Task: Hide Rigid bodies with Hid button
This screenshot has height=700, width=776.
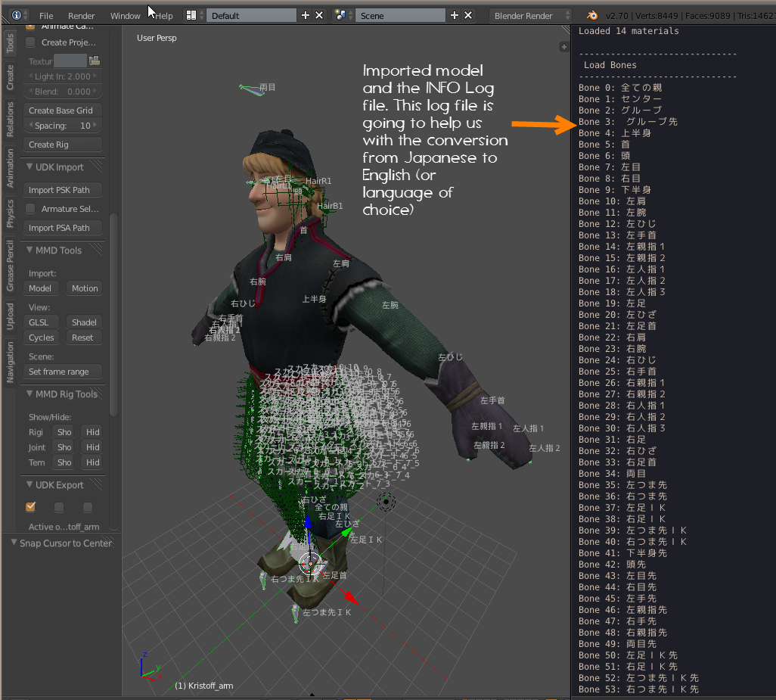Action: [x=92, y=432]
